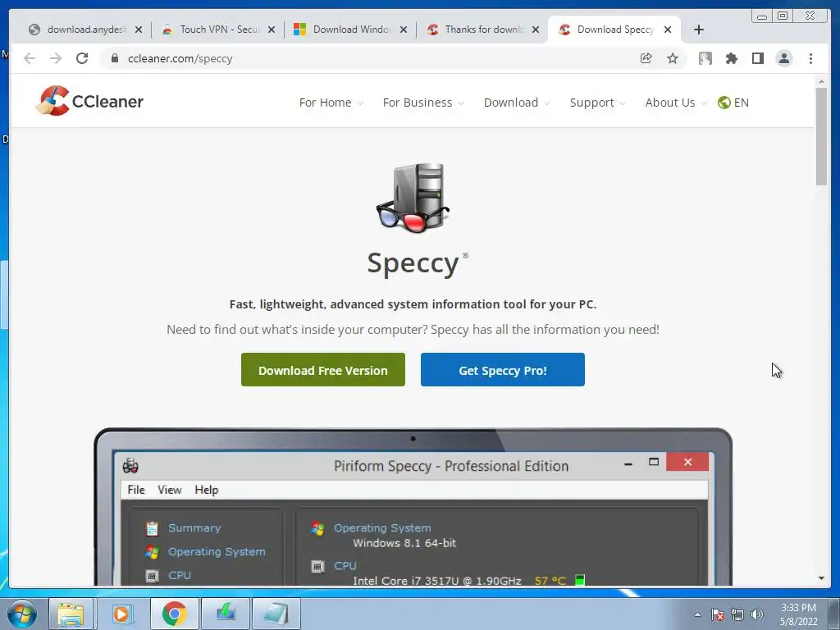Expand the Support menu
The height and width of the screenshot is (630, 840).
tap(597, 103)
